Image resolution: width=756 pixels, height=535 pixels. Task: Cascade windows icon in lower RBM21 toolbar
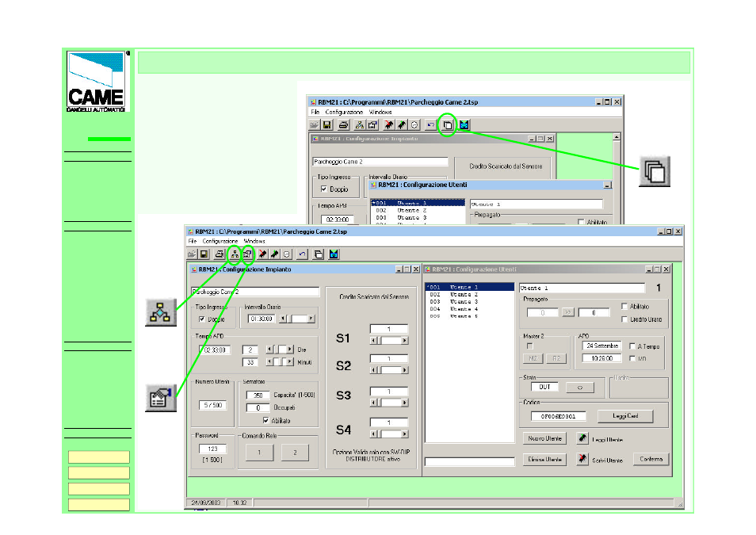coord(319,254)
